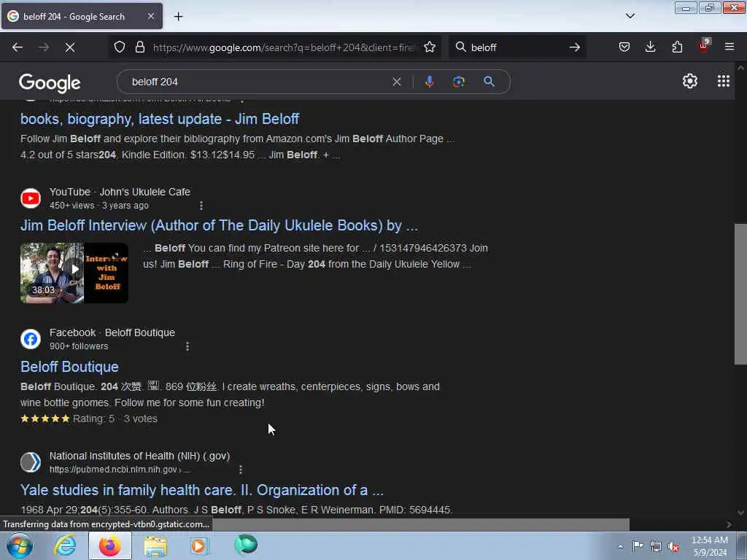Image resolution: width=747 pixels, height=560 pixels.
Task: Click the 38:03 video duration label
Action: tap(43, 290)
